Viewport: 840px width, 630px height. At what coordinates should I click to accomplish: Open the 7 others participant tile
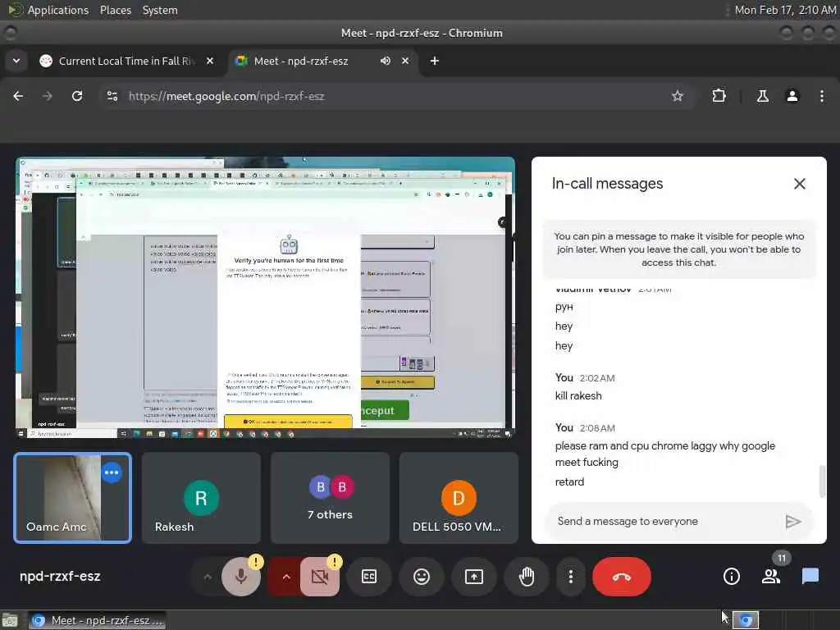(330, 498)
